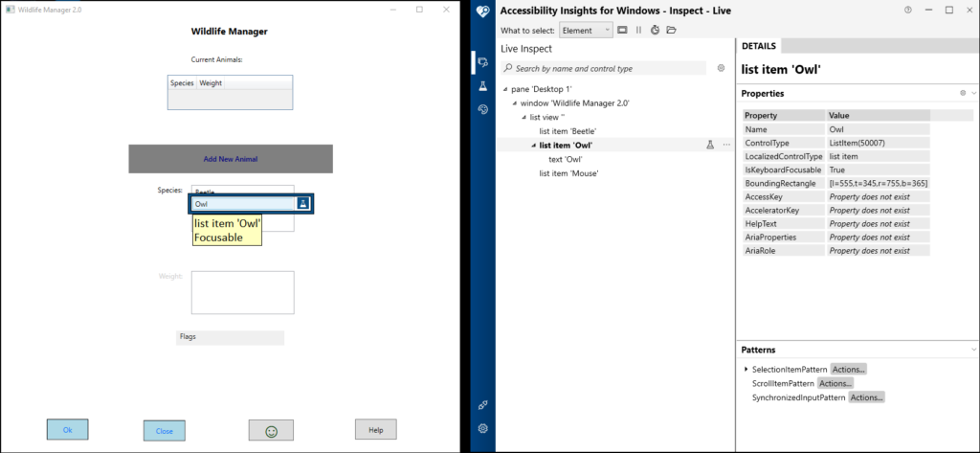Click the AriaRole property row
The image size is (980, 453).
pos(836,250)
